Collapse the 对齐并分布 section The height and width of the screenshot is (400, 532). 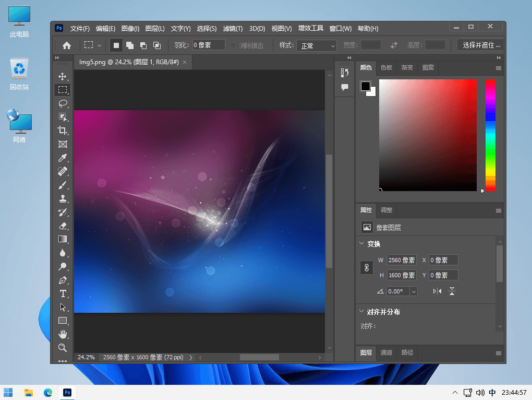coord(361,311)
